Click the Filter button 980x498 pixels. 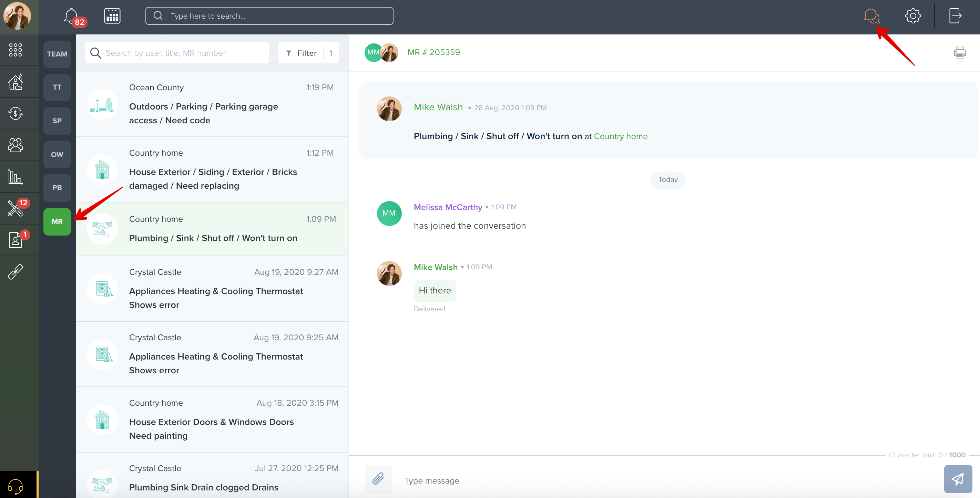pyautogui.click(x=308, y=53)
